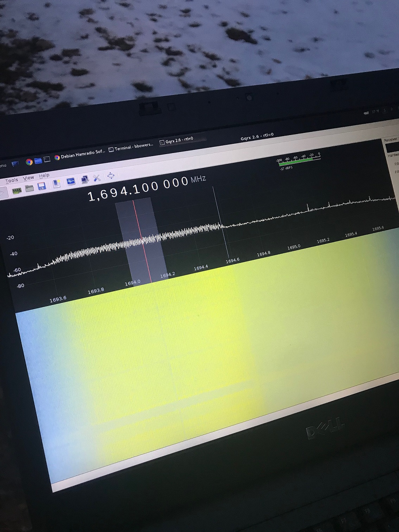Open the View menu
The height and width of the screenshot is (532, 399).
coord(28,178)
